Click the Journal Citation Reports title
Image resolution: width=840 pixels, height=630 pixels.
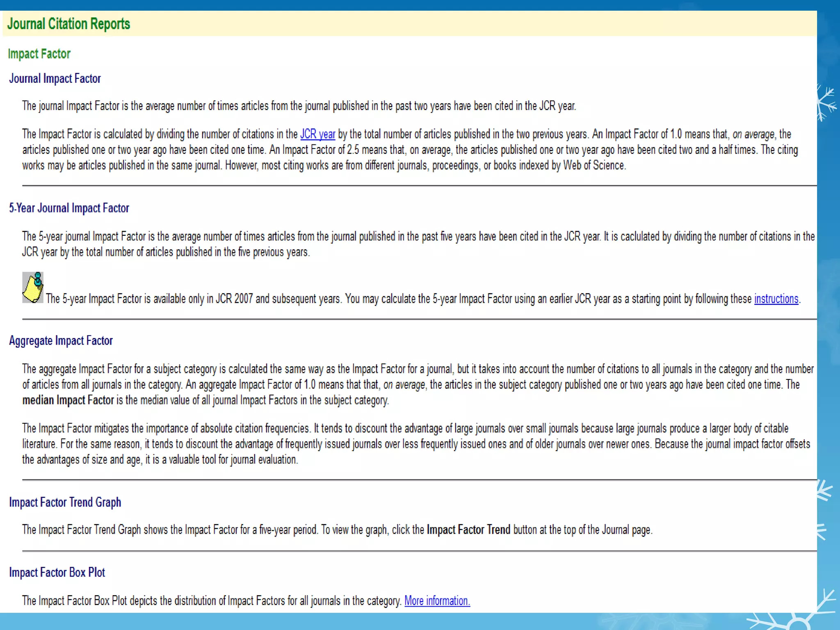(68, 24)
